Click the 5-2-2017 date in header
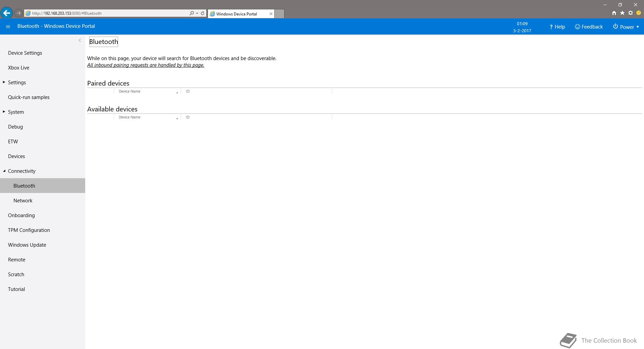This screenshot has height=349, width=644. (522, 31)
